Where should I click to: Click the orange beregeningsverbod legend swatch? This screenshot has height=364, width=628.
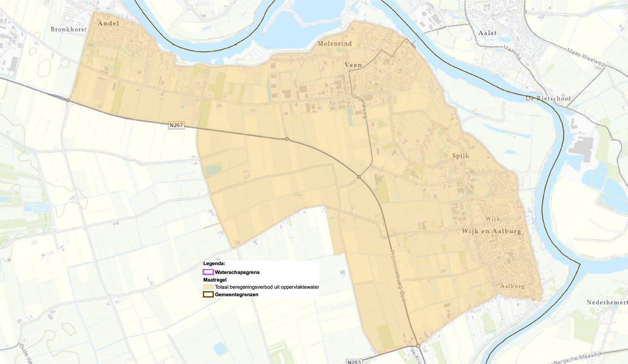click(208, 287)
